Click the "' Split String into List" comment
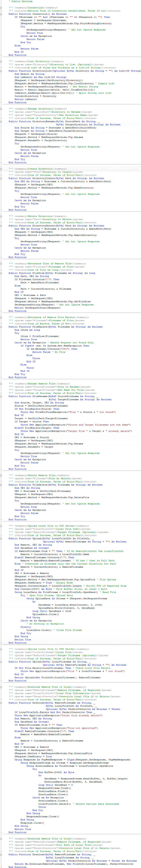 (x=94, y=93)
